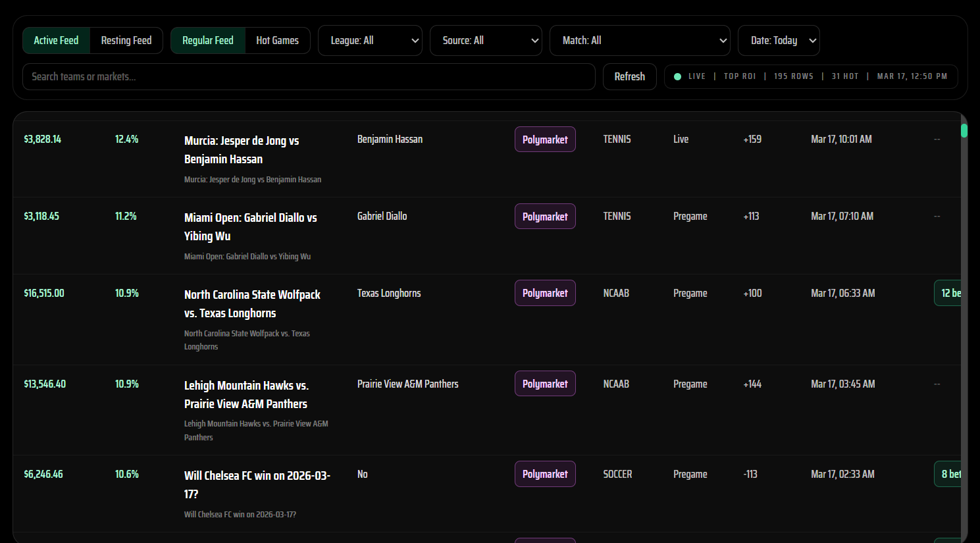The image size is (980, 543).
Task: Click Polymarket badge for Jesper de Jong match
Action: click(545, 140)
